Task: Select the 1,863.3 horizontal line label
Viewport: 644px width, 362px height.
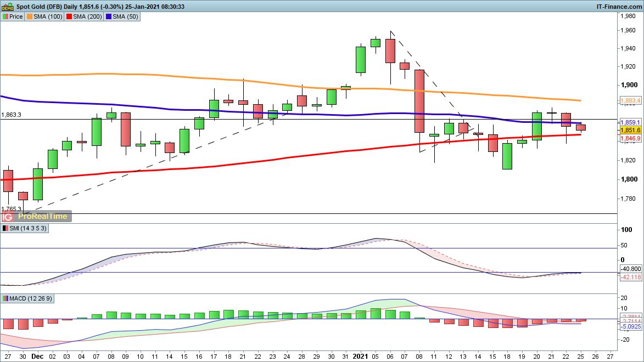Action: 12,115
